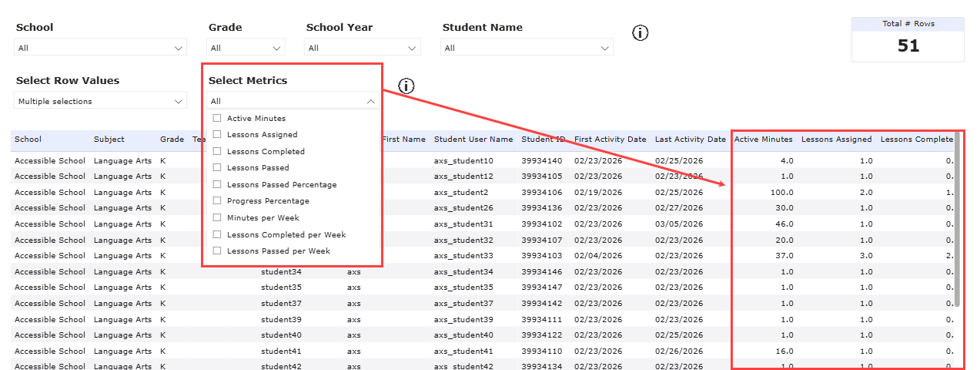The width and height of the screenshot is (980, 370).
Task: Open the Student Name filter dropdown
Action: click(x=527, y=48)
